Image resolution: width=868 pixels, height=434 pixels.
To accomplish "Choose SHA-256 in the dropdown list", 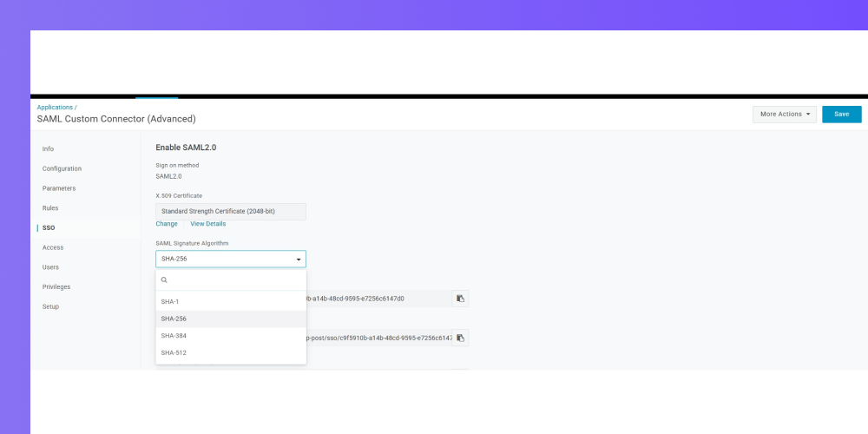I will click(x=231, y=319).
